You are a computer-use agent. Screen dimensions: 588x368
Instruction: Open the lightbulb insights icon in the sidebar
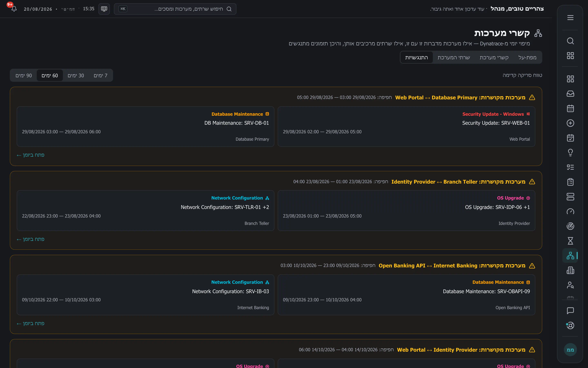[570, 153]
